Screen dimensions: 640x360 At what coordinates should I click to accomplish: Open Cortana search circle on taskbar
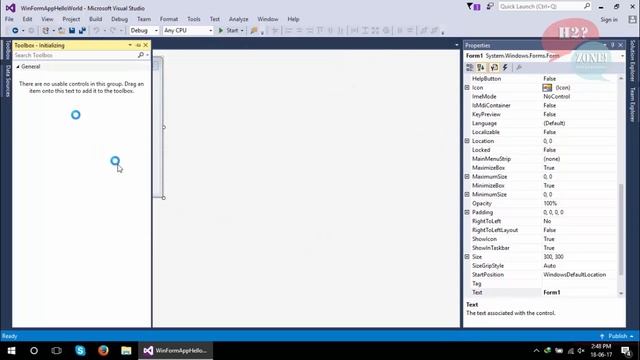tap(34, 350)
